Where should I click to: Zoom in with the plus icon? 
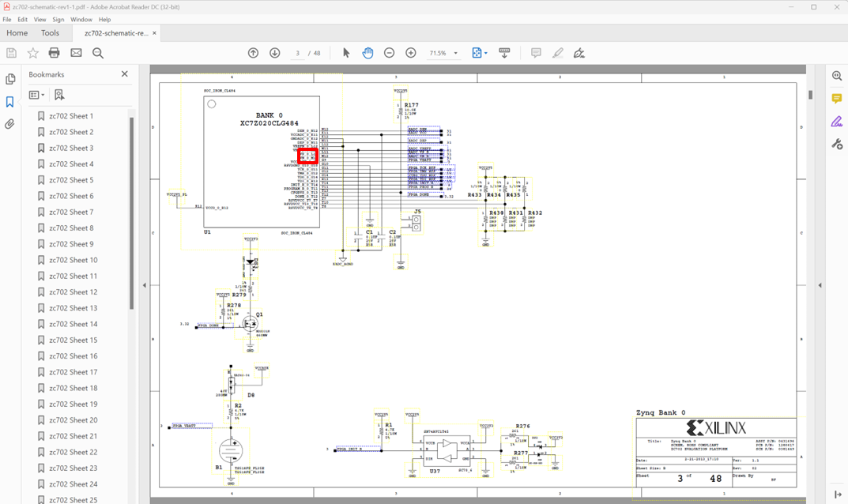pos(411,53)
